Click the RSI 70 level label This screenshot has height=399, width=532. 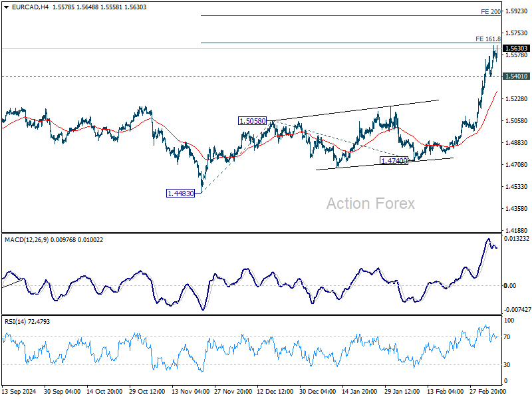click(507, 337)
